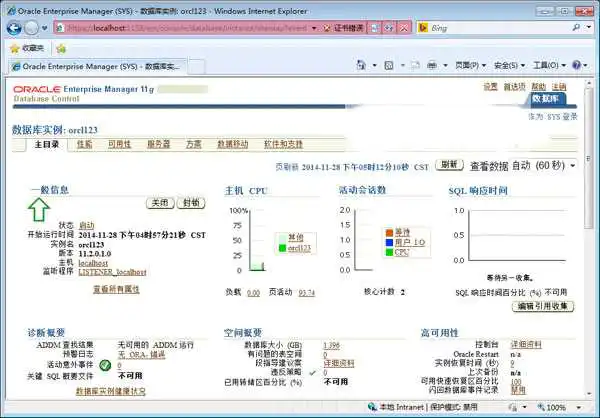Click the Add to Favorites bar icon
Viewport: 600px width, 418px height.
[x=61, y=49]
